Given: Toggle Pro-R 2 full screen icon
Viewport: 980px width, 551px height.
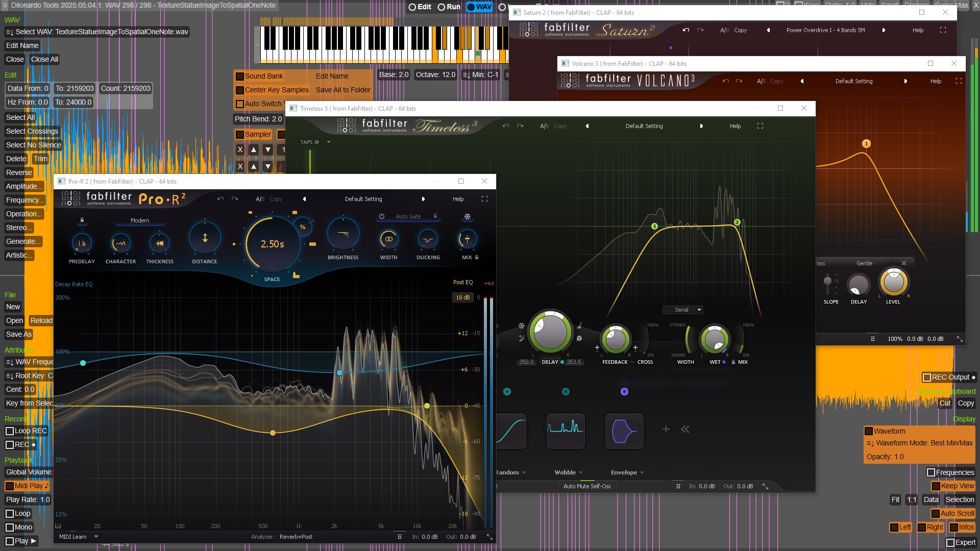Looking at the screenshot, I should click(484, 199).
